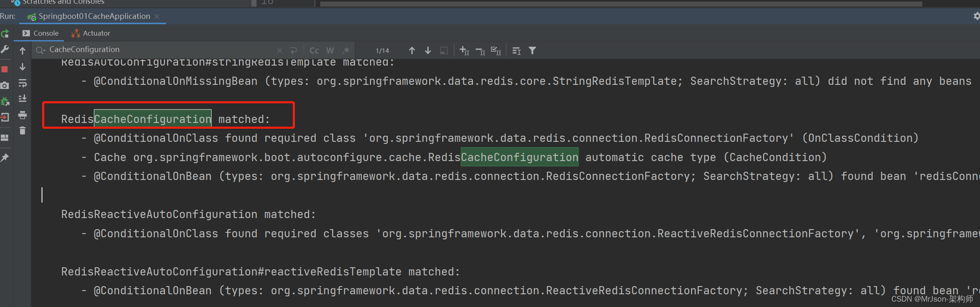Viewport: 980px width, 307px height.
Task: Open Run panel settings gear icon
Action: pyautogui.click(x=976, y=16)
